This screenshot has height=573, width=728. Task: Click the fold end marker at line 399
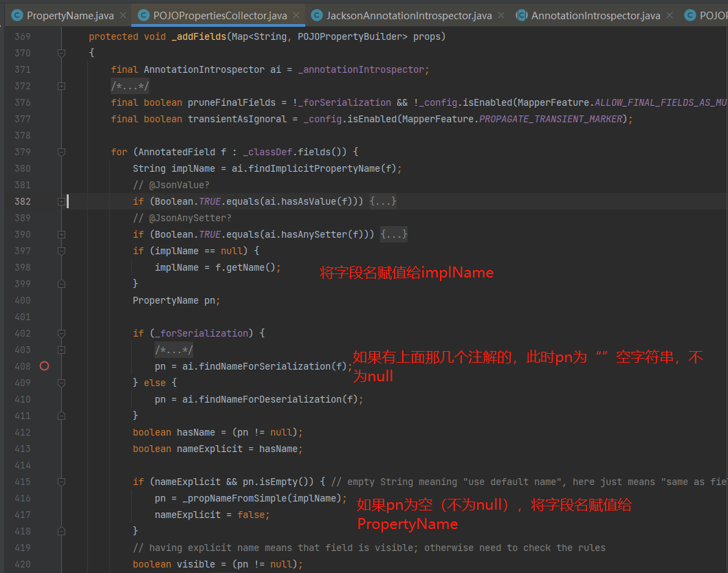coord(61,284)
